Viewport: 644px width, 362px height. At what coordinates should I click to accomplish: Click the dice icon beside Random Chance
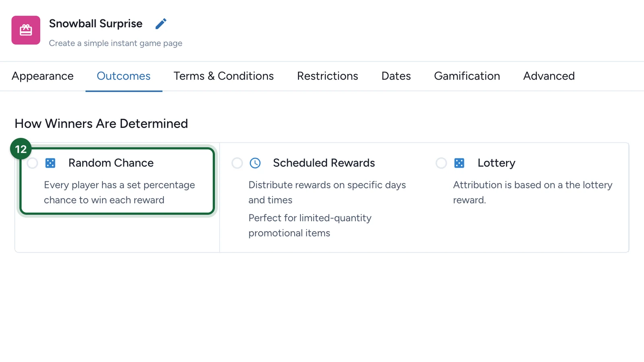tap(50, 163)
